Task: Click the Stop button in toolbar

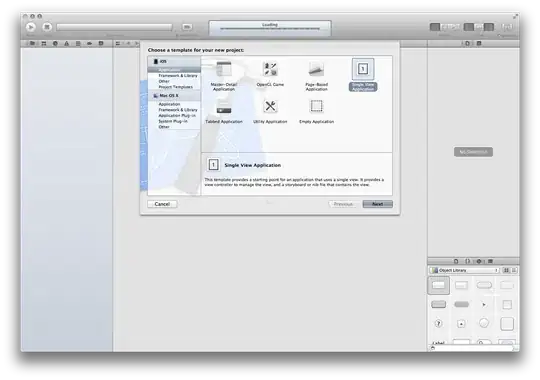Action: tap(47, 27)
